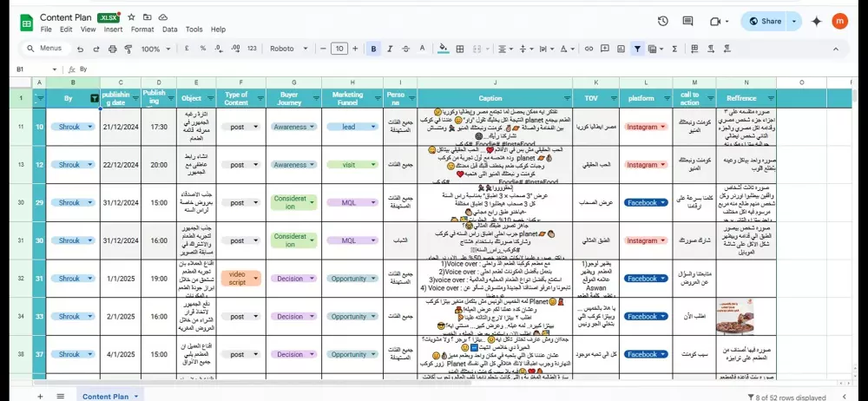Decrease decimal places icon
Screen dimensions: 868x401
click(219, 49)
